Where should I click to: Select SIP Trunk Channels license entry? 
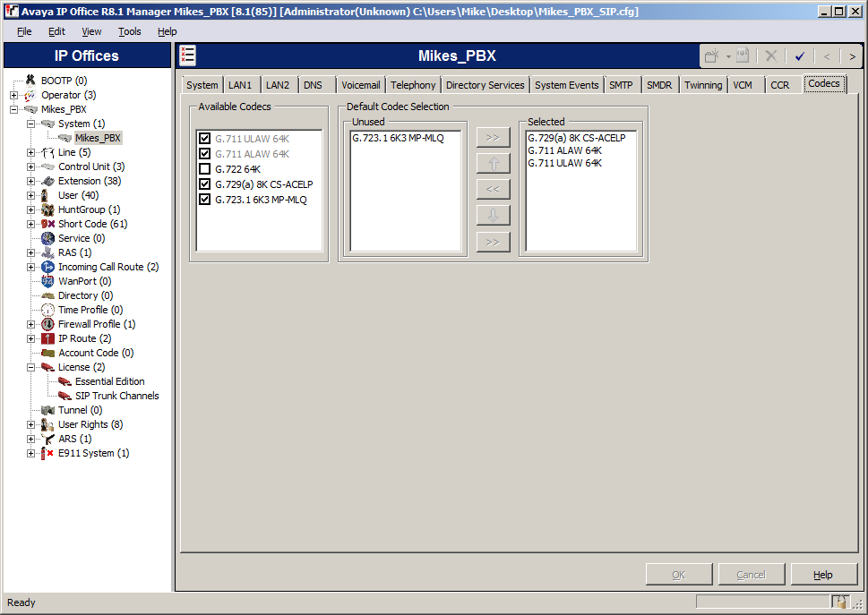click(116, 396)
